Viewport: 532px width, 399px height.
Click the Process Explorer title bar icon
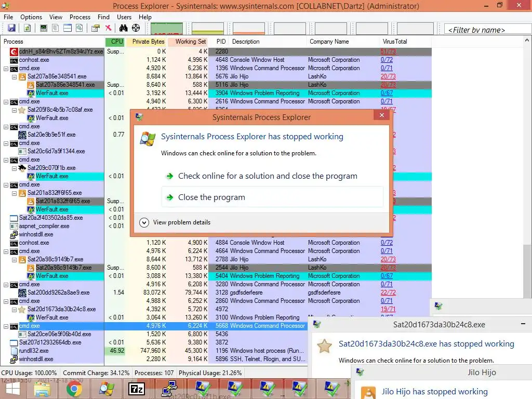click(5, 6)
